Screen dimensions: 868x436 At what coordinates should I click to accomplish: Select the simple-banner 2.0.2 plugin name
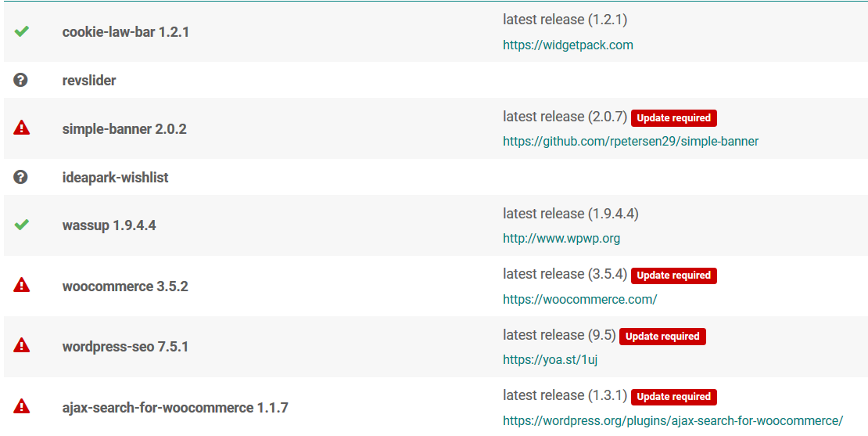(x=124, y=129)
